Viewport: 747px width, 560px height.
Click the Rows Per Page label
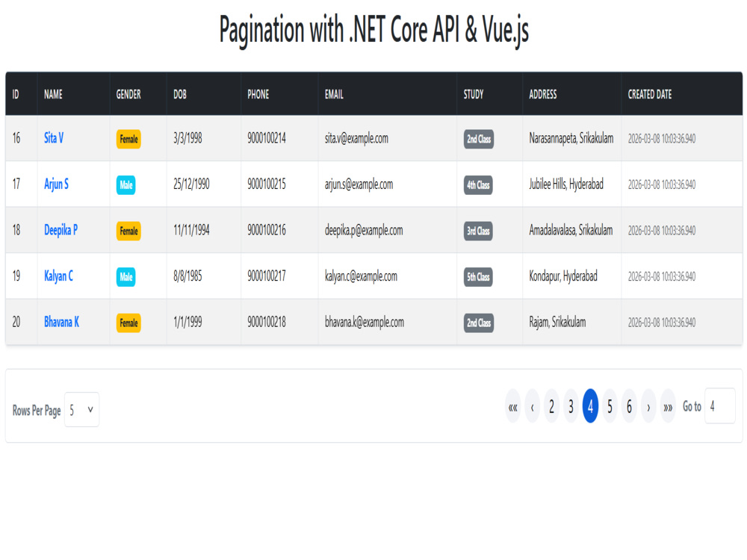pos(37,411)
